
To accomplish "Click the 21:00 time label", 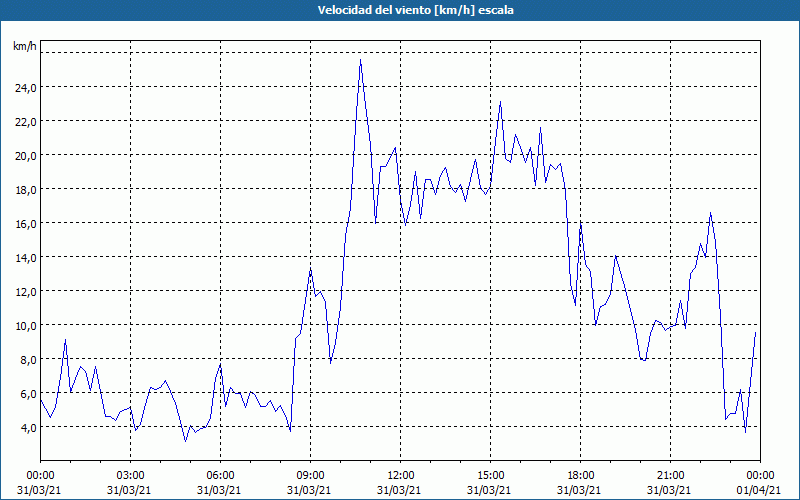I will coord(670,476).
